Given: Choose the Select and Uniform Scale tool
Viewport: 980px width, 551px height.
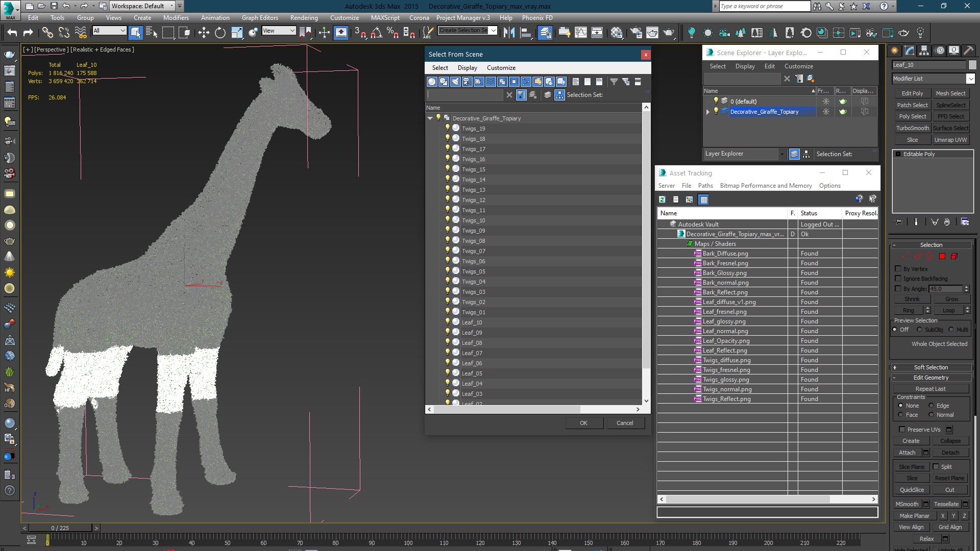Looking at the screenshot, I should coord(237,33).
